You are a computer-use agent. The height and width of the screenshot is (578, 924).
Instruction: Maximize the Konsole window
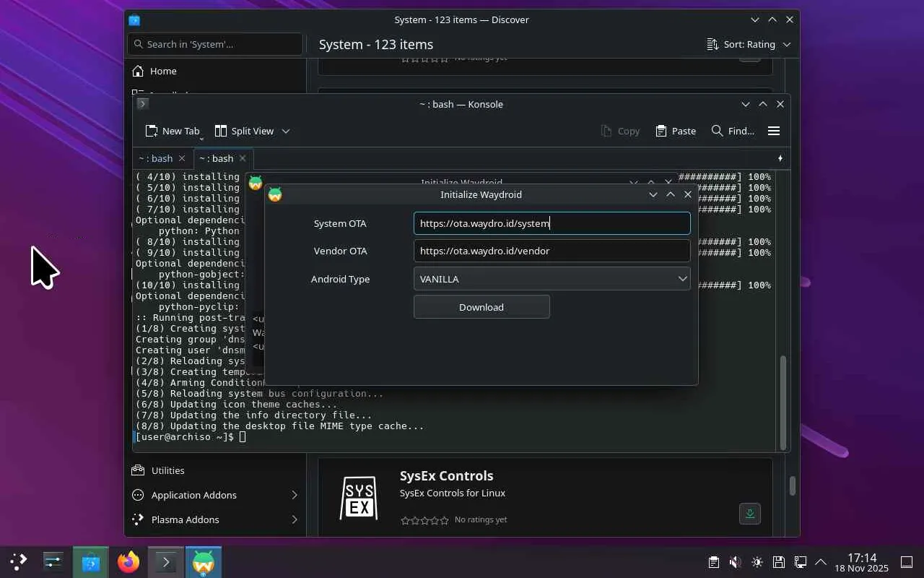(763, 104)
